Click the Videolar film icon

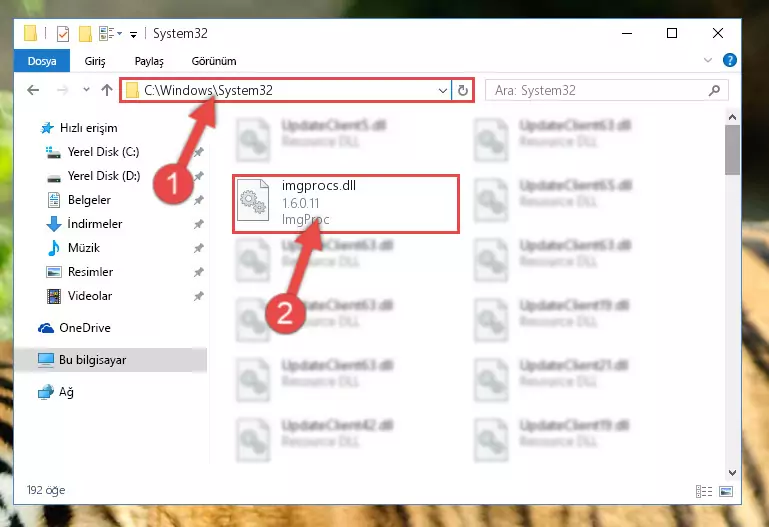[53, 296]
